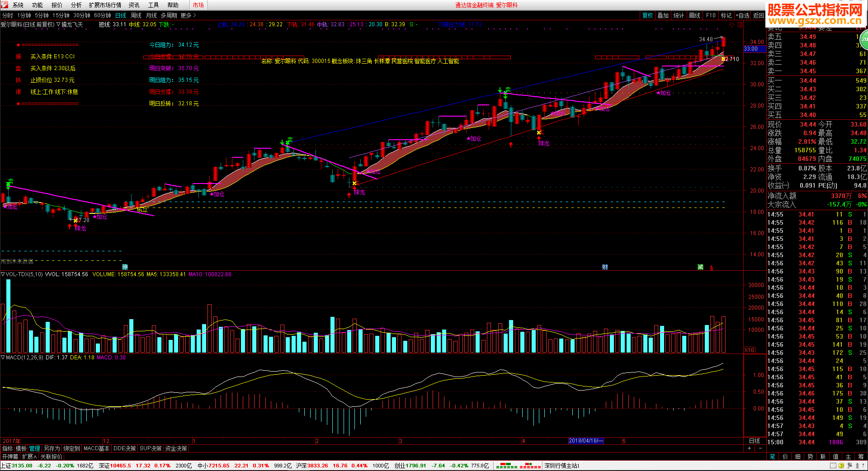Zoom in with the + chart button
The width and height of the screenshot is (868, 471).
pyautogui.click(x=750, y=448)
